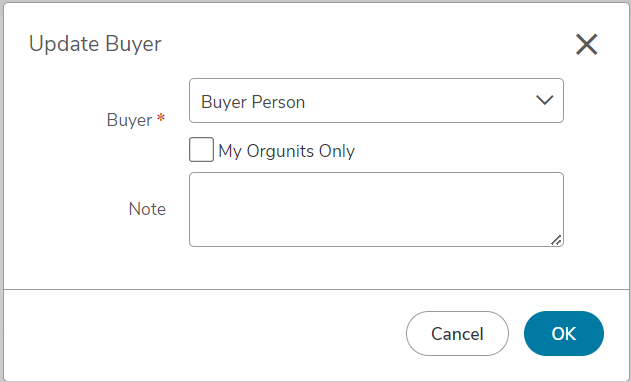Open the Buyer Person dropdown
This screenshot has width=631, height=382.
click(x=376, y=101)
